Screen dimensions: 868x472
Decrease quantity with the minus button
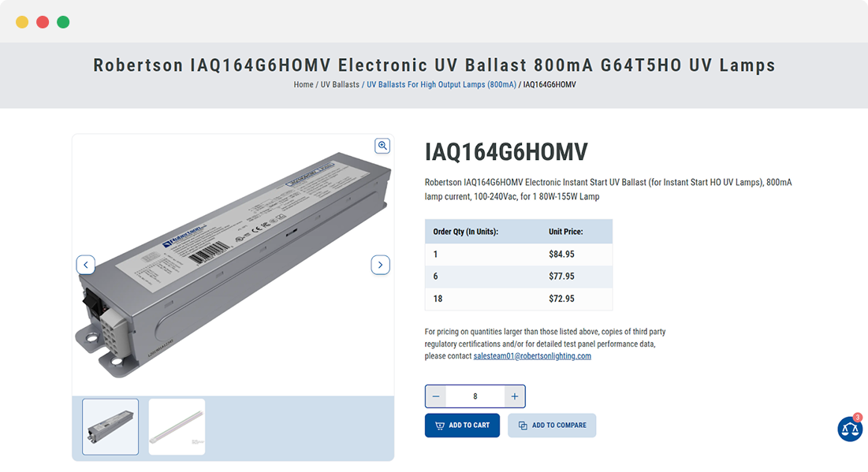tap(436, 396)
